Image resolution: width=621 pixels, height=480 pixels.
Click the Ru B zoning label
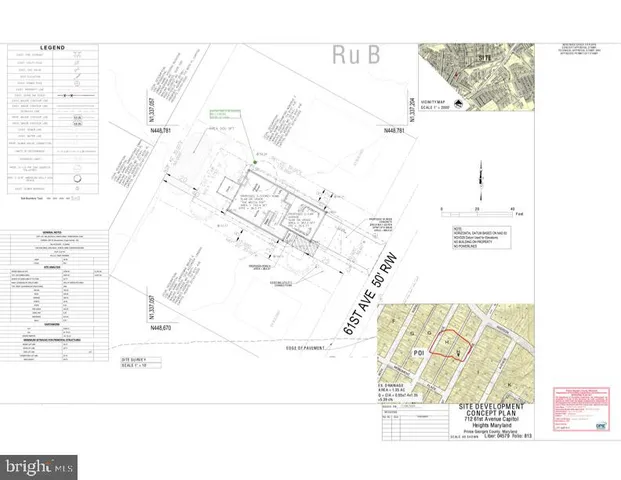[349, 51]
